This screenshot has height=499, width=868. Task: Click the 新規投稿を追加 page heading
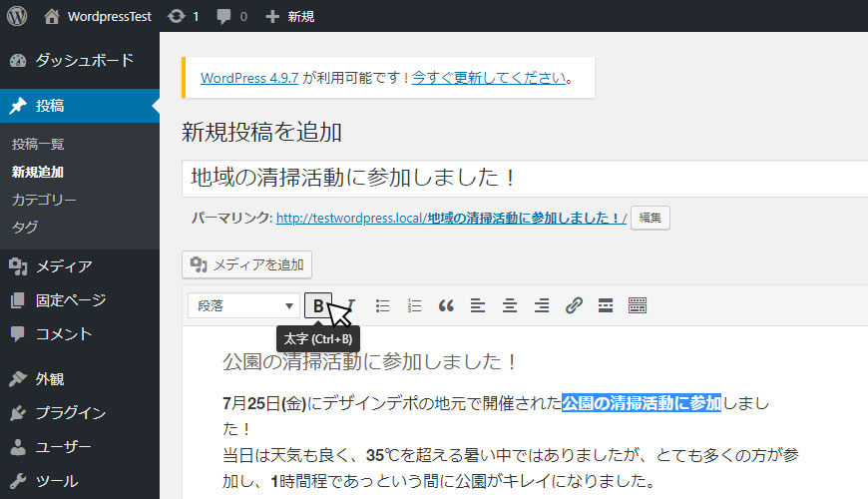point(261,133)
